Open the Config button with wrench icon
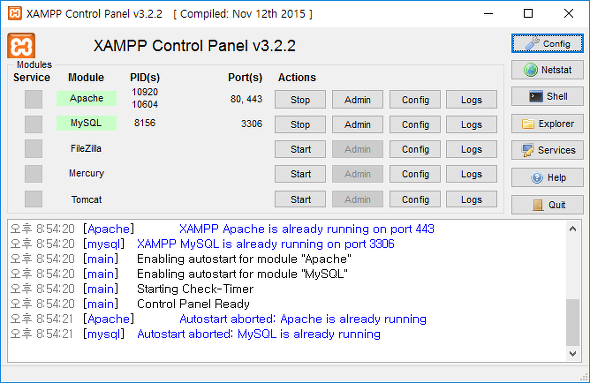590x383 pixels. point(547,44)
